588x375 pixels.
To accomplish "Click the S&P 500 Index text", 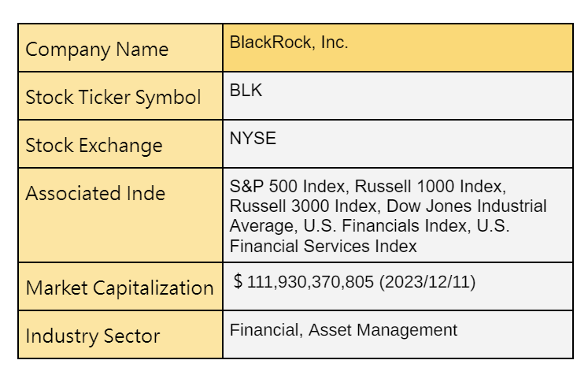I will pyautogui.click(x=287, y=187).
